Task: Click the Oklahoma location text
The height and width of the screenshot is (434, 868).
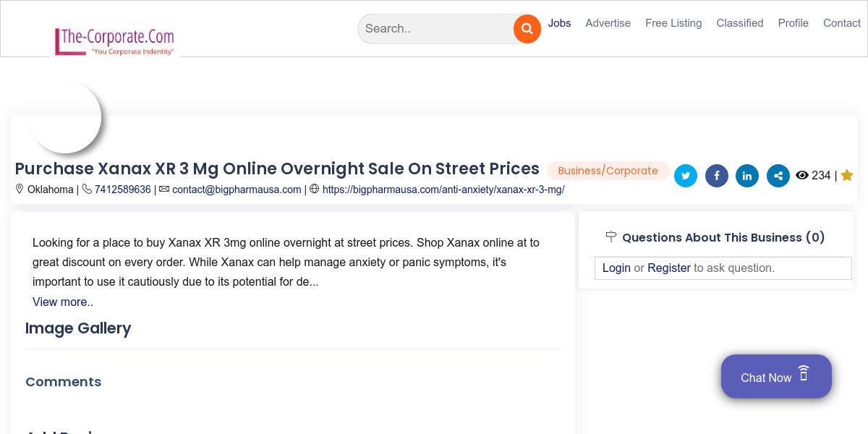Action: [51, 190]
